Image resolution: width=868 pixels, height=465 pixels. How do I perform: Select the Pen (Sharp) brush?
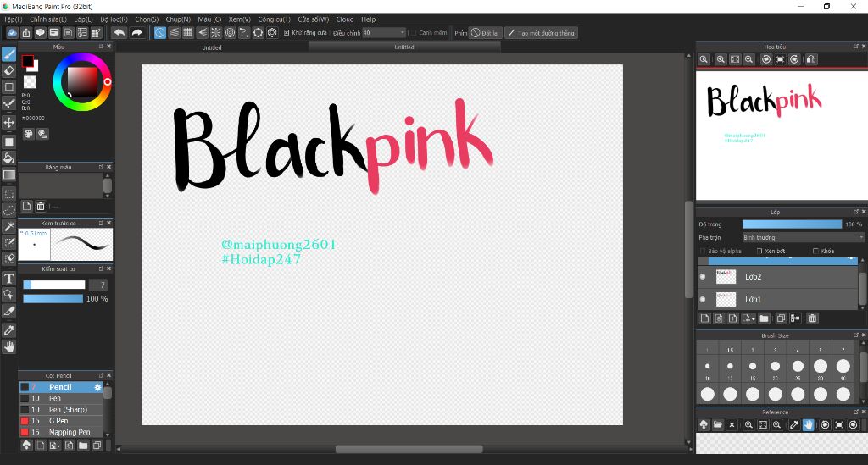coord(61,410)
